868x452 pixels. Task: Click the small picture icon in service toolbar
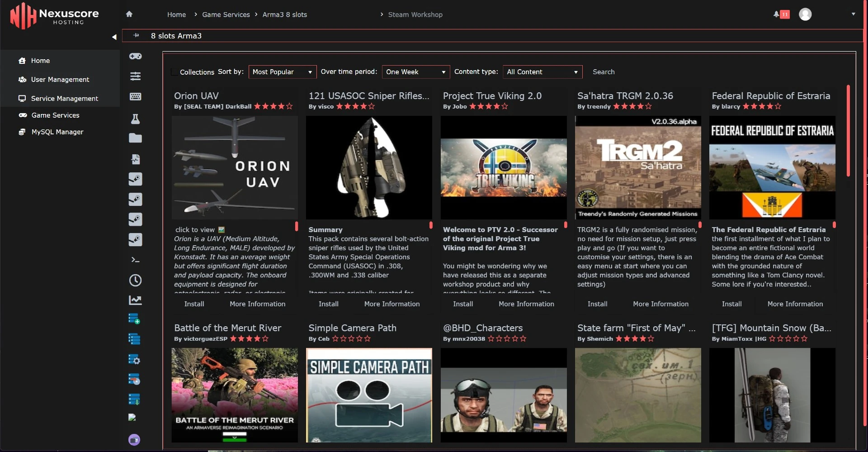click(x=132, y=417)
